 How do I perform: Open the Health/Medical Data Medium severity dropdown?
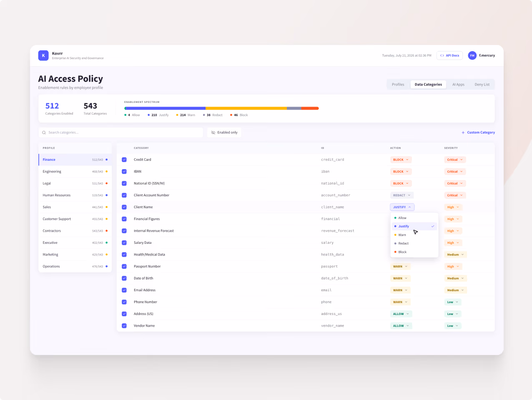(x=456, y=255)
